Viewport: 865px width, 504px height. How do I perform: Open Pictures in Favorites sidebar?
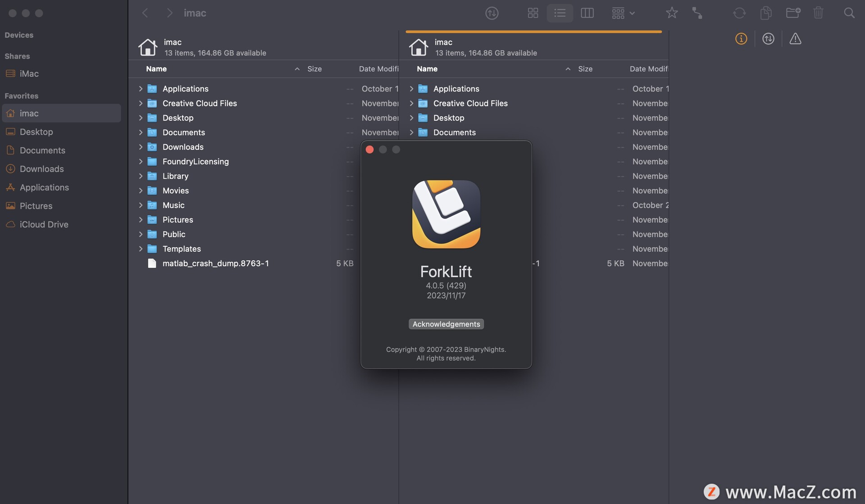[x=61, y=205]
